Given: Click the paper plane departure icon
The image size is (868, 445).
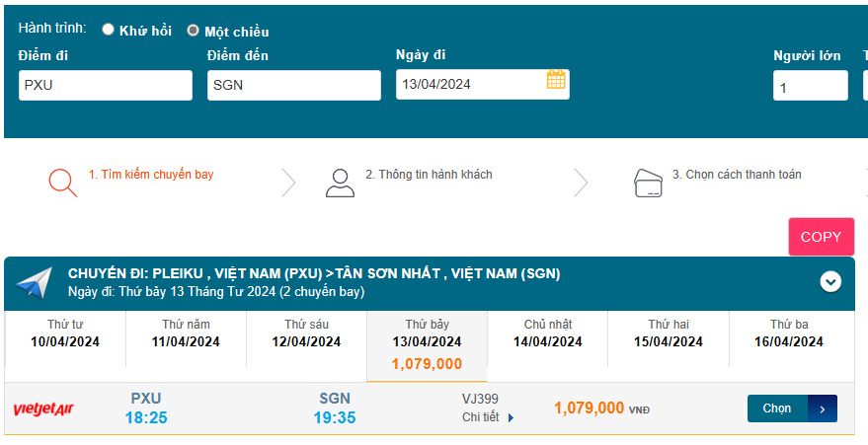Looking at the screenshot, I should click(x=35, y=282).
